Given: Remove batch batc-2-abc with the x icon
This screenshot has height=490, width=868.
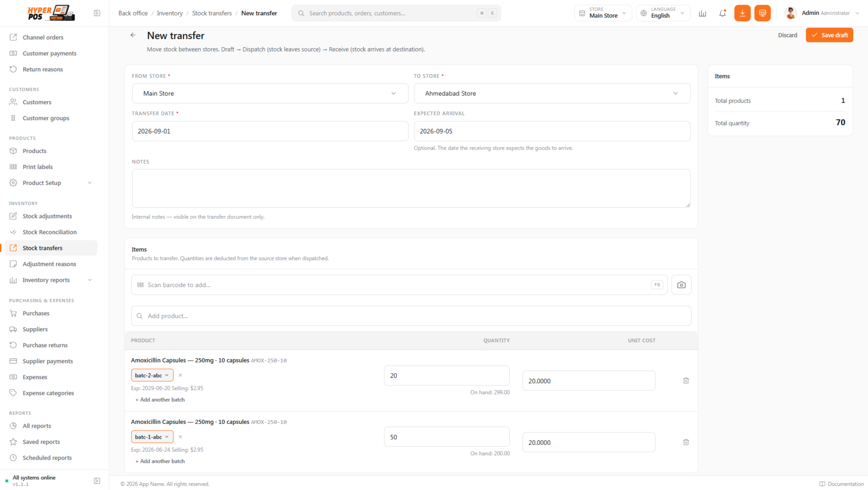Looking at the screenshot, I should click(180, 375).
